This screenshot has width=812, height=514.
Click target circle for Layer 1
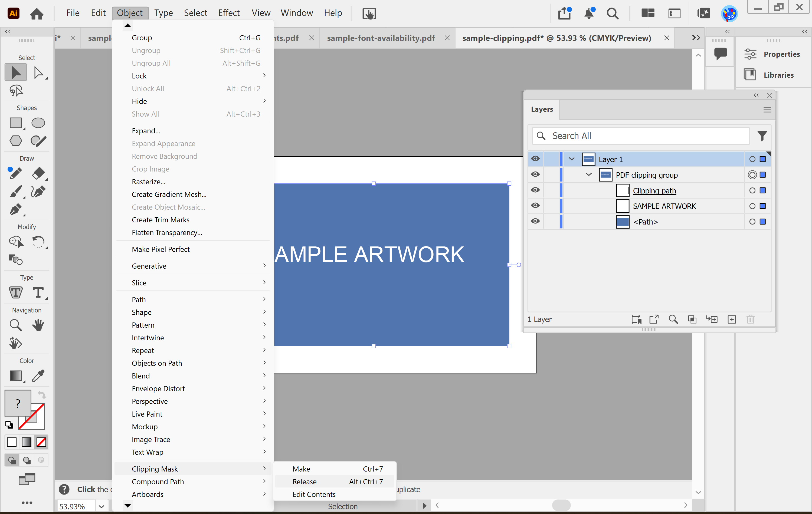coord(752,159)
